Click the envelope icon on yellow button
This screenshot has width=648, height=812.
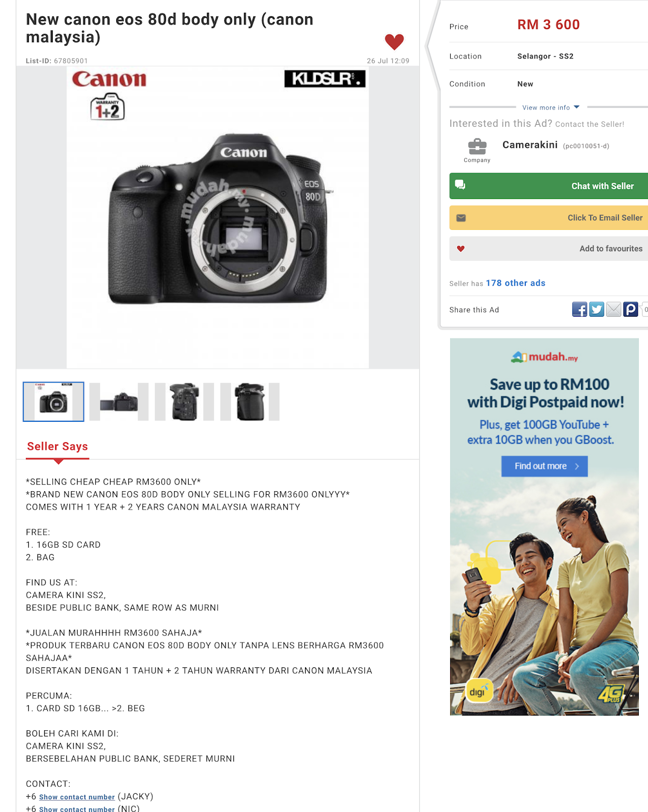coord(461,218)
